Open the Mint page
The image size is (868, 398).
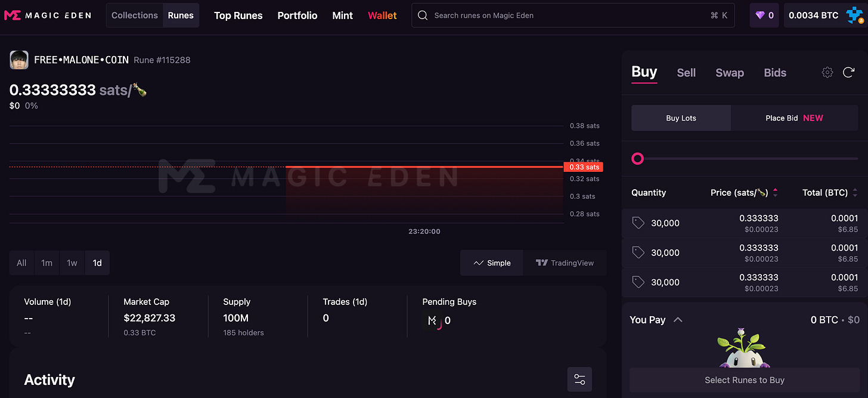point(343,16)
